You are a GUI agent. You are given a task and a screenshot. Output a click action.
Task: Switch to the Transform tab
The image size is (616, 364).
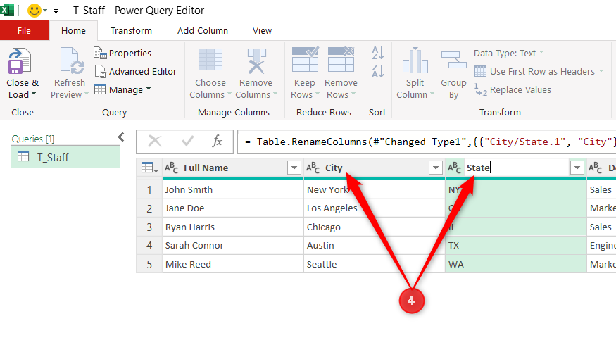pyautogui.click(x=131, y=31)
